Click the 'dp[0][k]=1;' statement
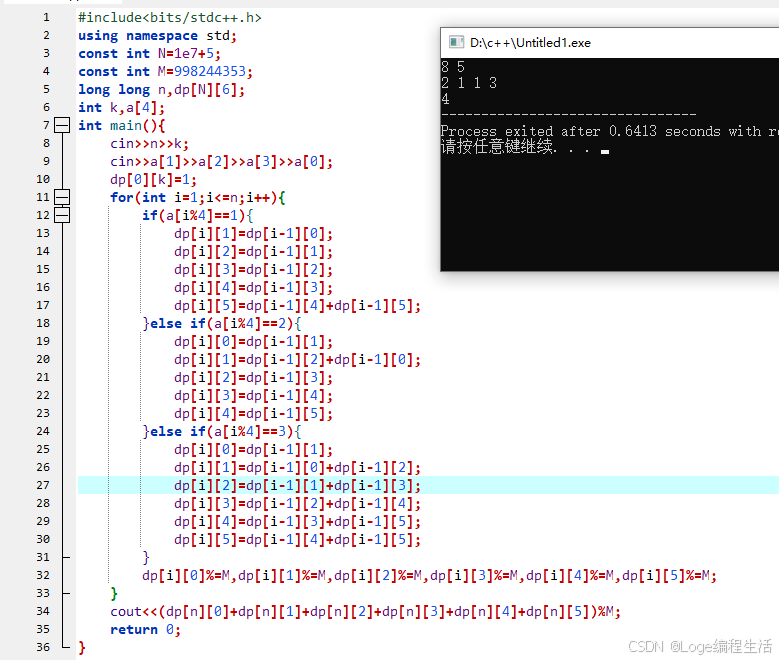 (154, 179)
